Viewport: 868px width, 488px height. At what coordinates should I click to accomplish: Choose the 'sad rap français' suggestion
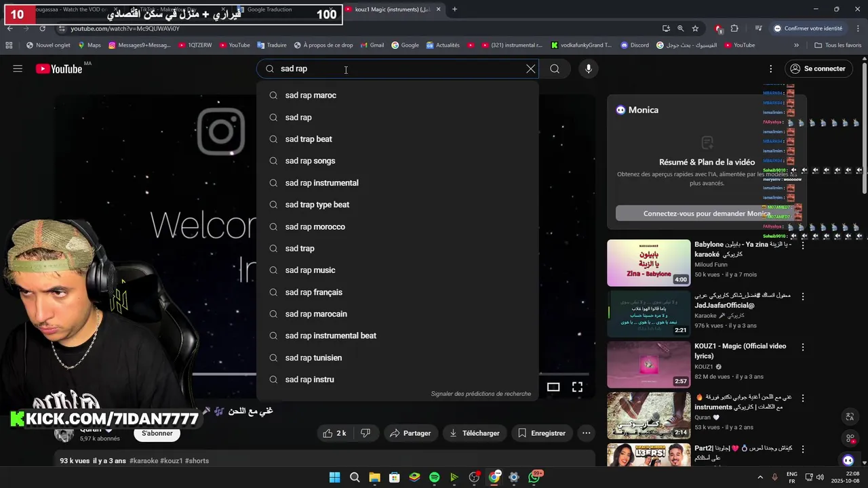[x=397, y=292]
